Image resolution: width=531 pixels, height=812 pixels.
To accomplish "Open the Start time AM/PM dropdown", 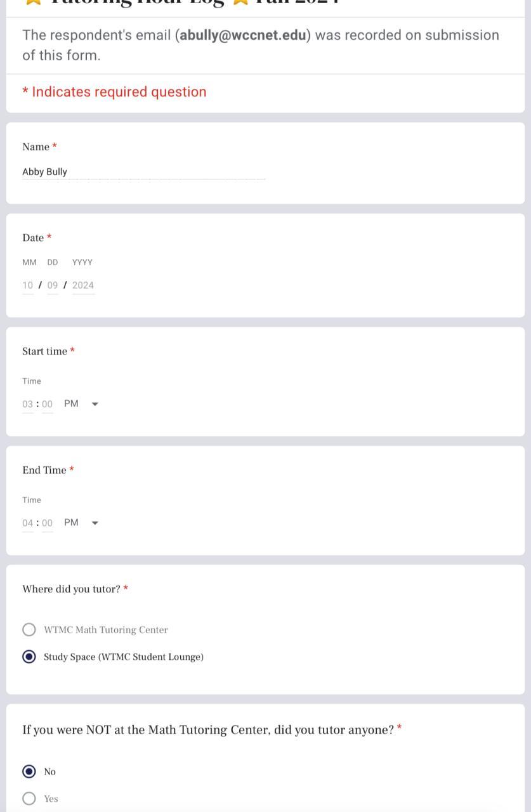I will coord(81,404).
